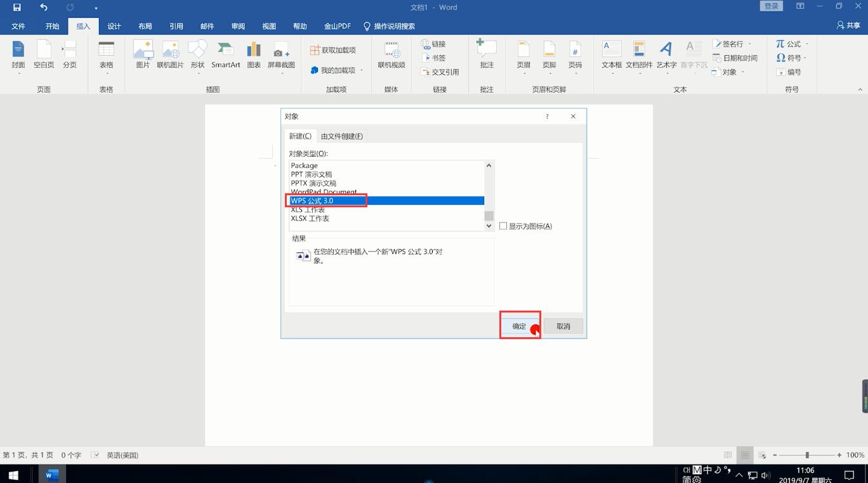This screenshot has width=868, height=483.
Task: Insert a Blank Page (空白页)
Action: [x=44, y=56]
